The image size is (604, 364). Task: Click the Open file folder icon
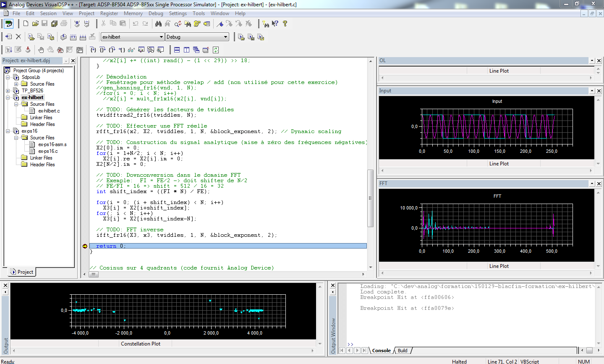(x=35, y=24)
